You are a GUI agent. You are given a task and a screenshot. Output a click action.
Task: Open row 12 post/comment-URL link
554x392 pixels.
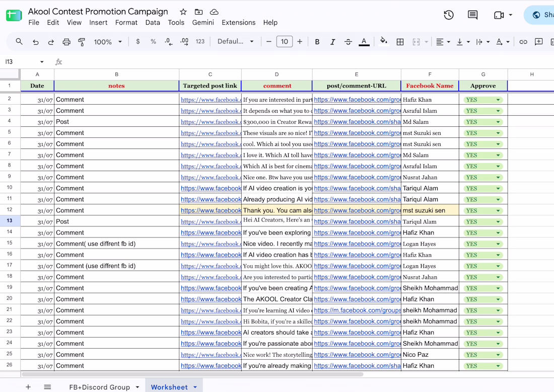(x=357, y=210)
